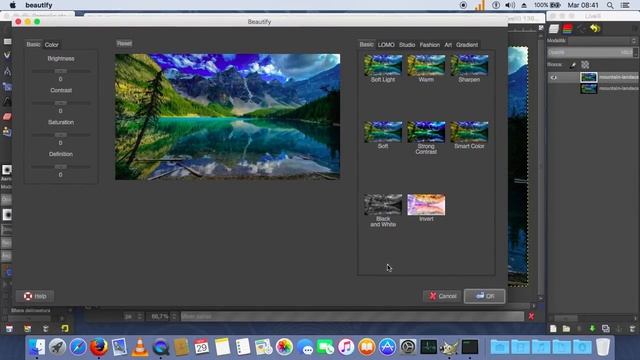Open Finder from the dock

pyautogui.click(x=37, y=347)
